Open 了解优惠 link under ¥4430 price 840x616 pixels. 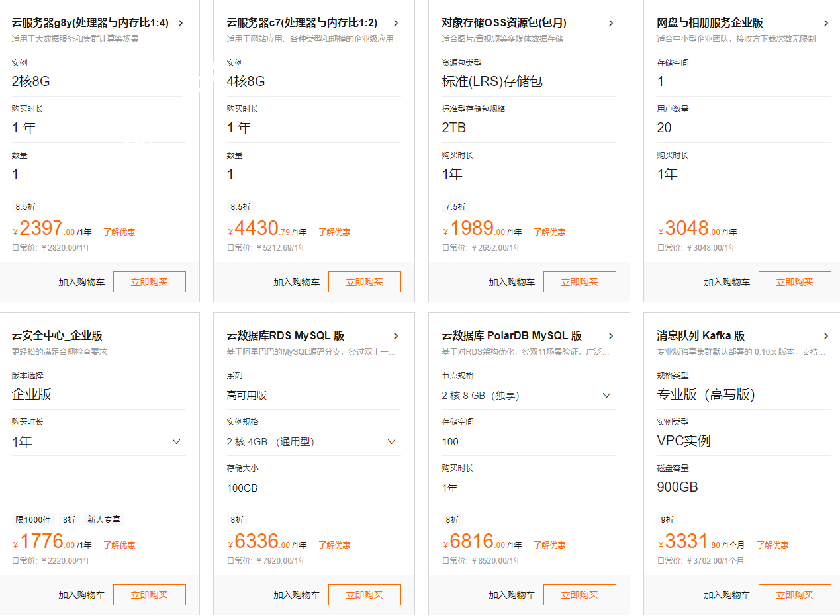coord(334,232)
